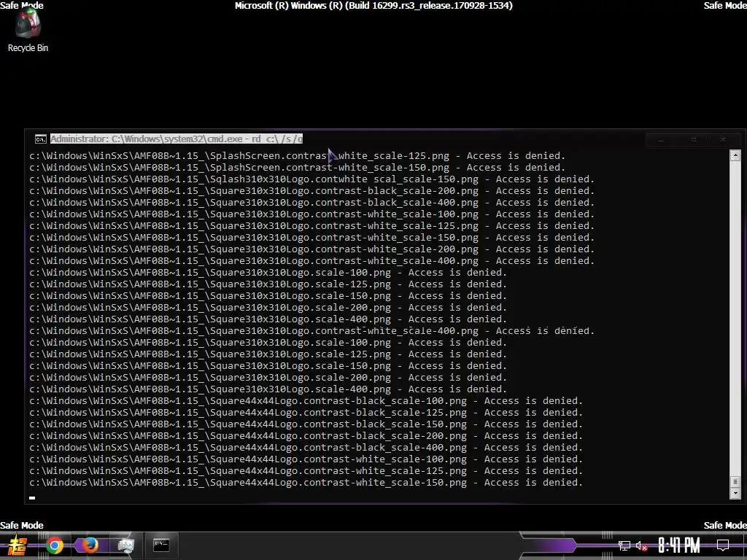The image size is (747, 560).
Task: Click the Square310x310Logo.contrast-white_scale-100.png line
Action: pyautogui.click(x=312, y=214)
